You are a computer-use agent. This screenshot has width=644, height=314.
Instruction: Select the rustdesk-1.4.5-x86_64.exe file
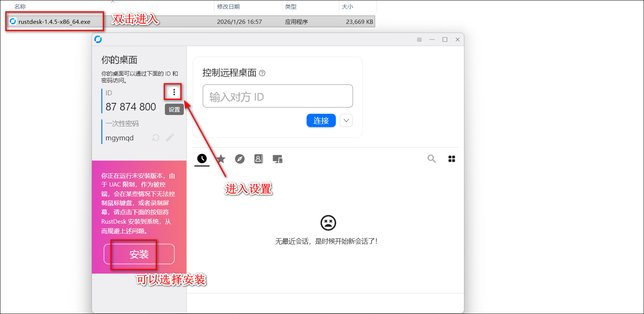pos(54,22)
